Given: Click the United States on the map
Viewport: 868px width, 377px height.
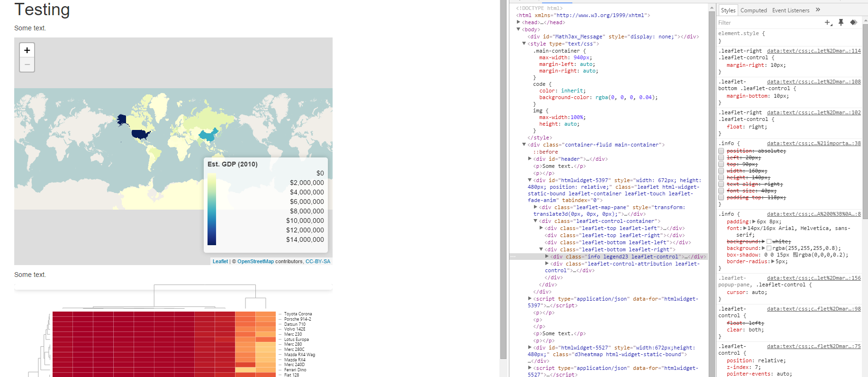Looking at the screenshot, I should 140,134.
